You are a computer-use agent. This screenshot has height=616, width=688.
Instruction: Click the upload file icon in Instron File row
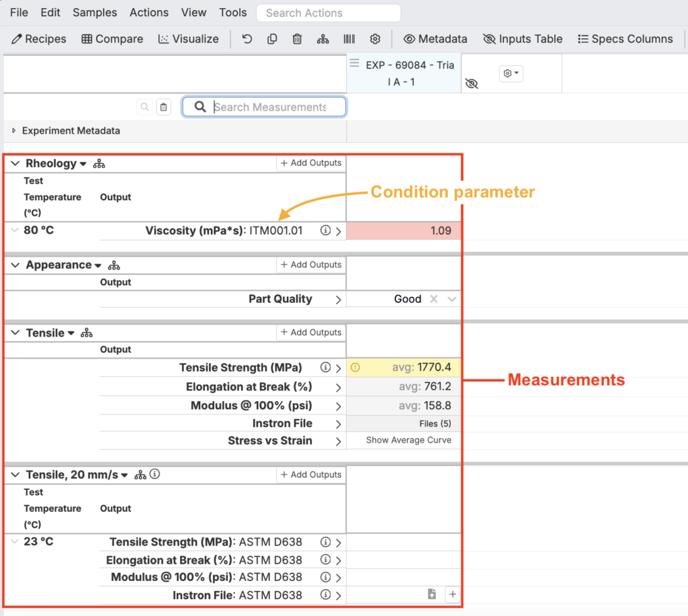432,595
